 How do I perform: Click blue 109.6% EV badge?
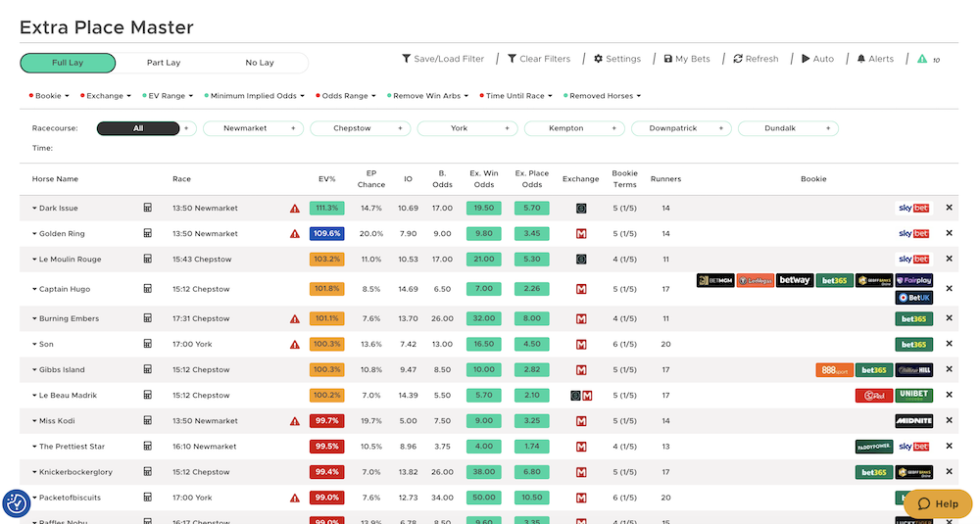click(x=327, y=233)
